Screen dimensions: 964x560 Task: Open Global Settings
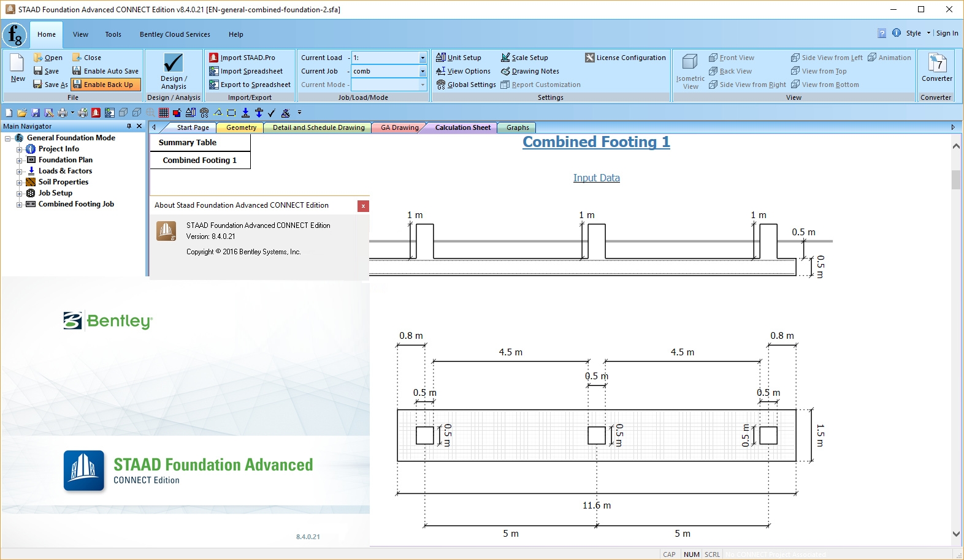[466, 85]
